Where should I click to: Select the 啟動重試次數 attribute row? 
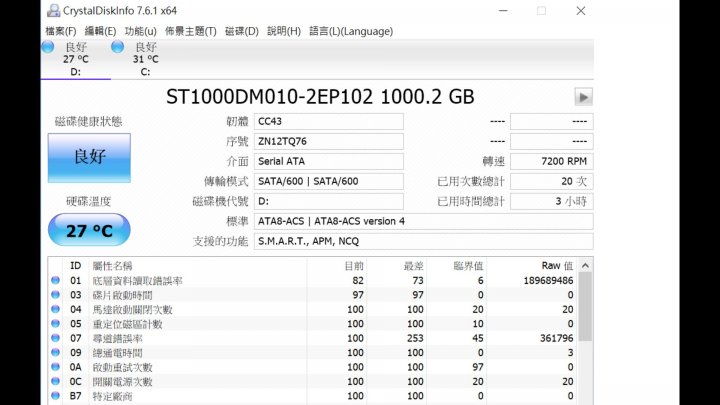click(x=313, y=367)
